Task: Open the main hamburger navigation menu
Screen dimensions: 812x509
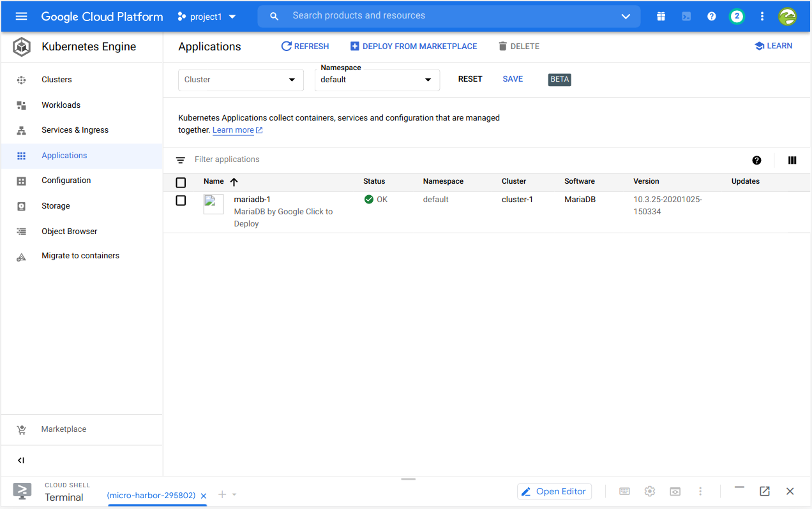Action: point(21,17)
